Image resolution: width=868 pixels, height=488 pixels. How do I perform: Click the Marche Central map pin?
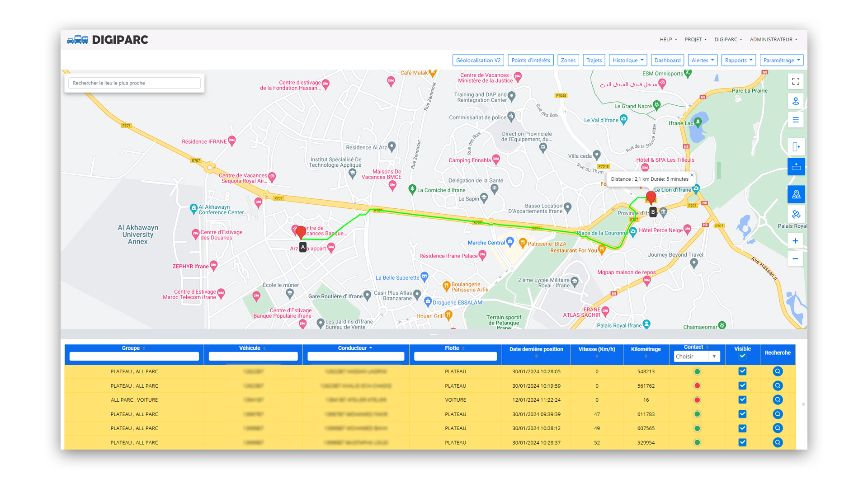[510, 242]
